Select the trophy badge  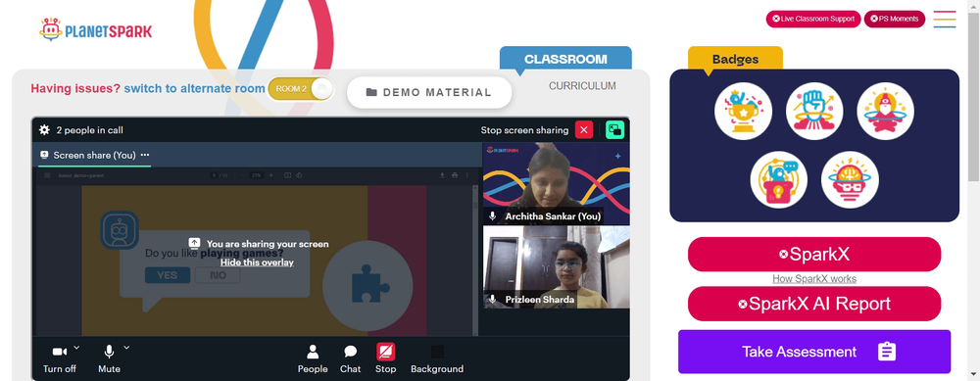tap(743, 112)
